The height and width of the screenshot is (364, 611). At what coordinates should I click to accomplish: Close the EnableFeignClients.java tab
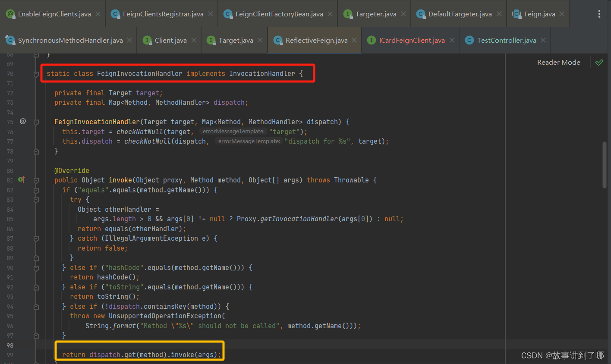click(x=98, y=14)
